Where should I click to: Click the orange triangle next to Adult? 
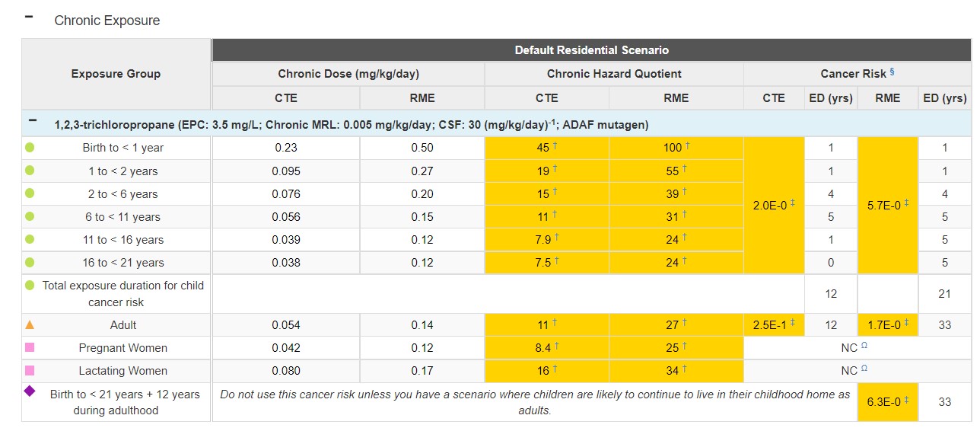[x=30, y=324]
